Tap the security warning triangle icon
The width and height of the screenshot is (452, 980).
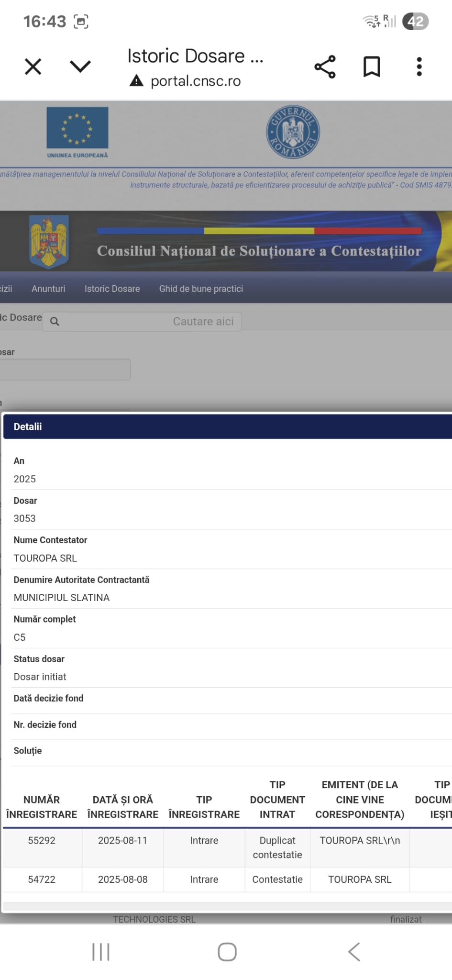136,81
